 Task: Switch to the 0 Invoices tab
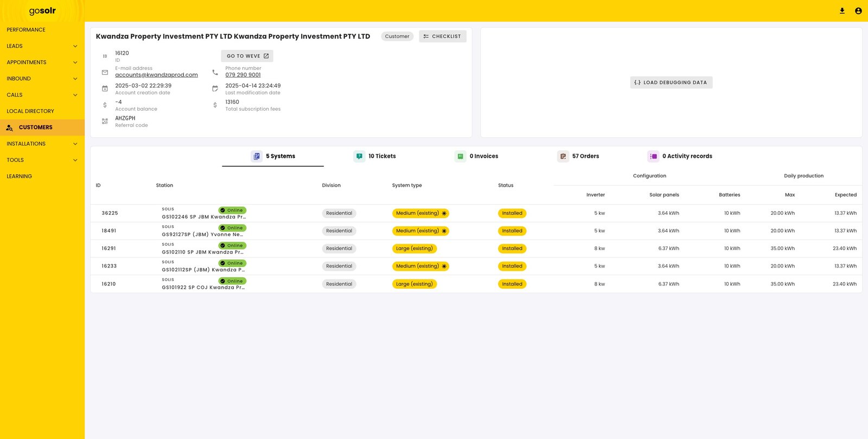click(x=476, y=156)
